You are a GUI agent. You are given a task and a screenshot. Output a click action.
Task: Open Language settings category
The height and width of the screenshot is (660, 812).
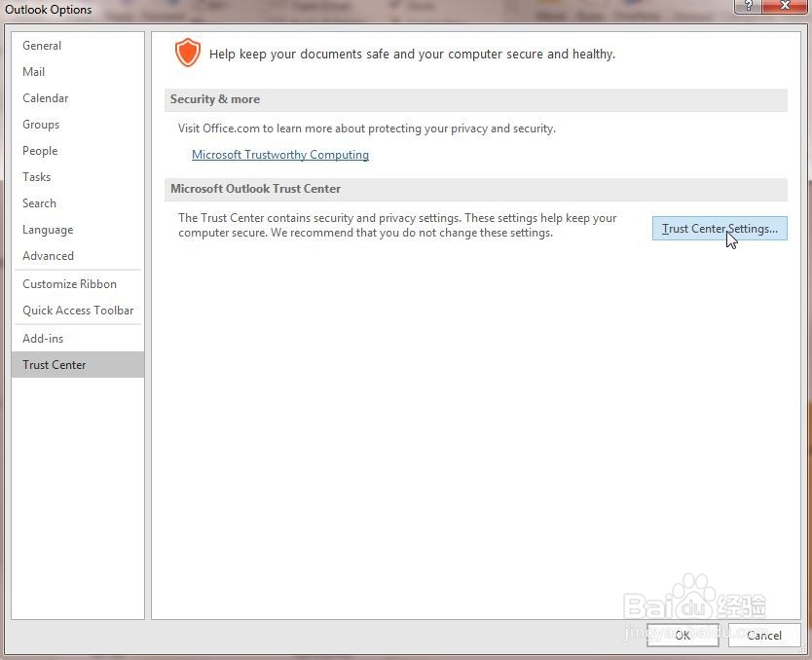78,230
